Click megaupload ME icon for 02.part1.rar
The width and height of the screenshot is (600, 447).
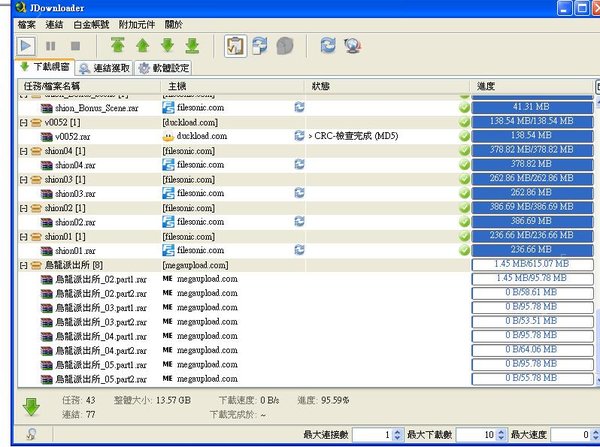[x=168, y=279]
